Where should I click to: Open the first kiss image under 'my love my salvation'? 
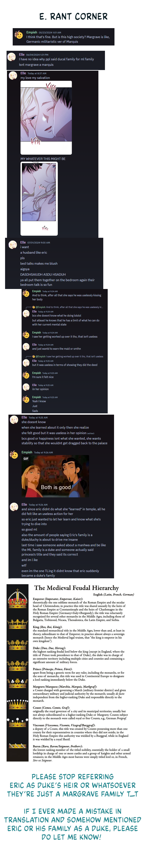pos(46,118)
